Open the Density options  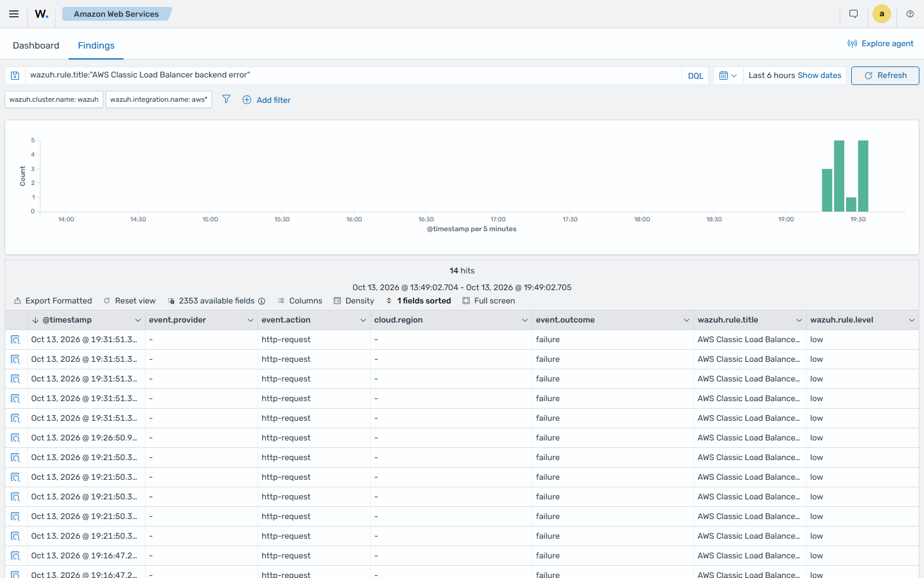point(354,301)
